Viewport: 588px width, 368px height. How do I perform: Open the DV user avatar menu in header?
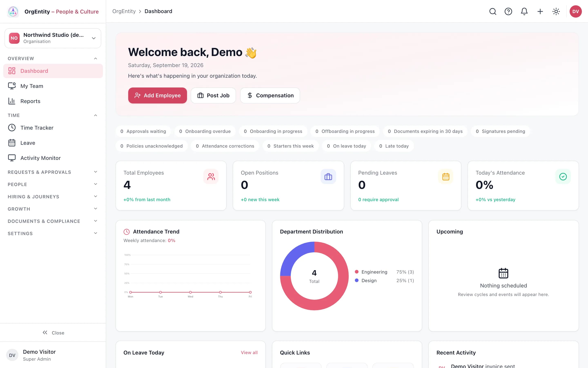[576, 11]
